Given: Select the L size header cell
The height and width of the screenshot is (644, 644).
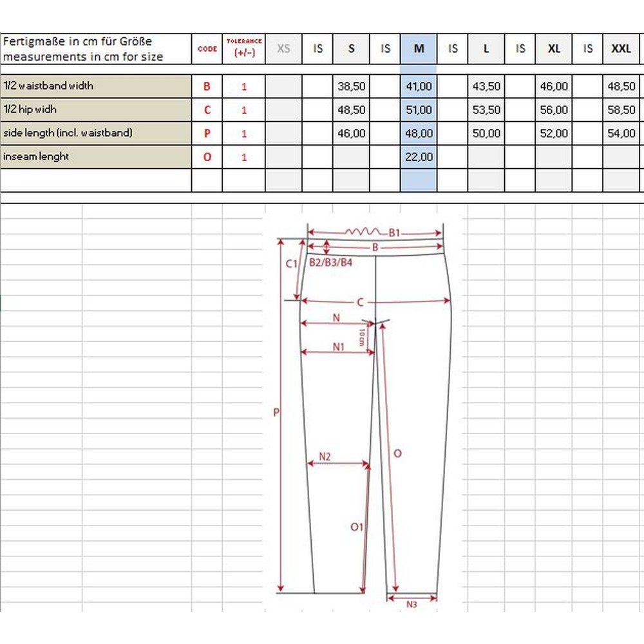Looking at the screenshot, I should tap(486, 49).
